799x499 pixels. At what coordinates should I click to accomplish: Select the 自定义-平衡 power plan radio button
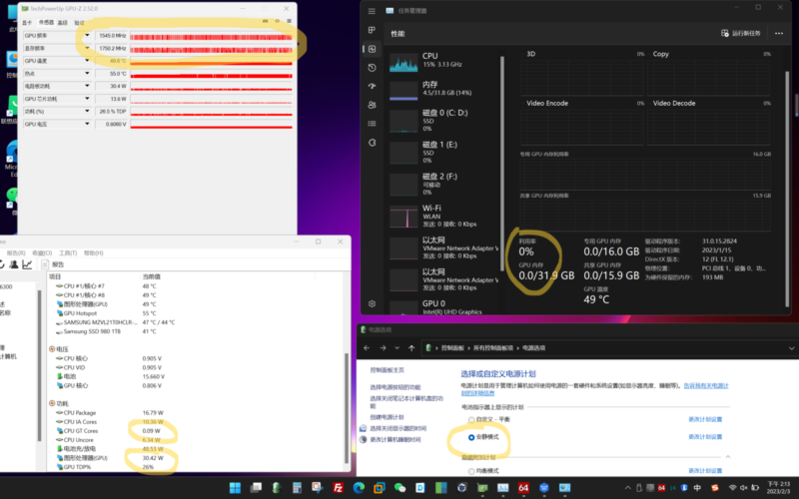(471, 420)
